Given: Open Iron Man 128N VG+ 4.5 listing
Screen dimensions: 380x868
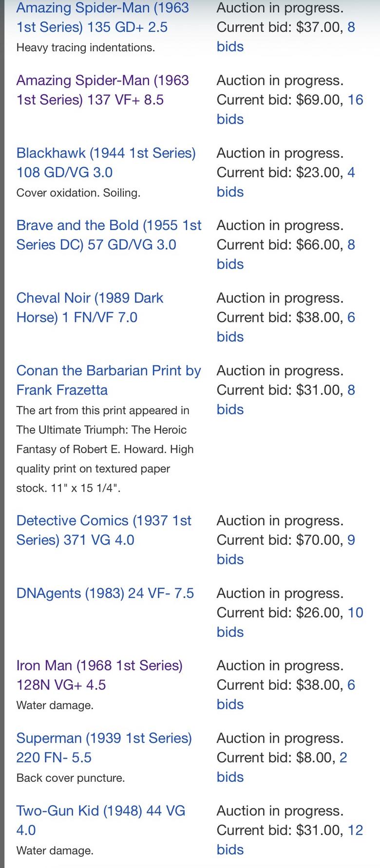Looking at the screenshot, I should pyautogui.click(x=99, y=675).
